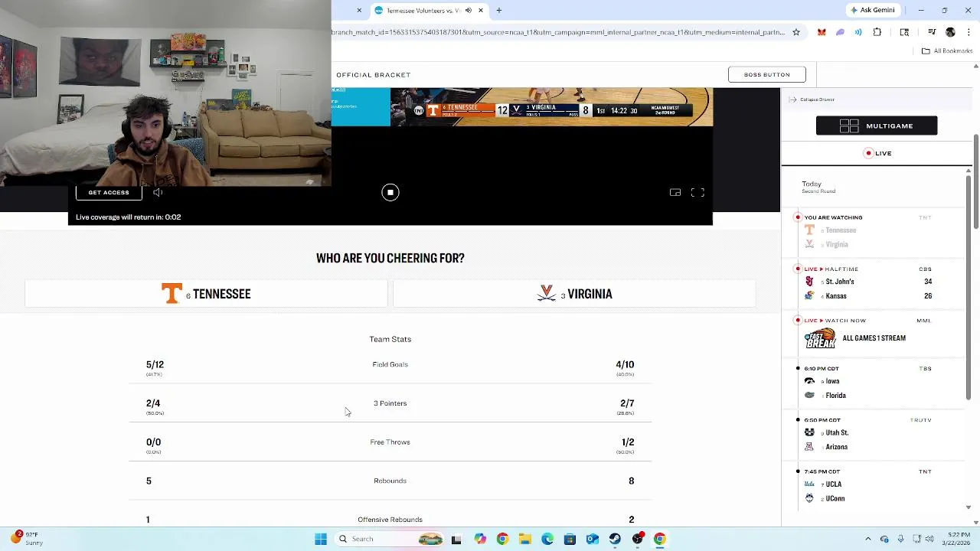Open Microsoft Store from the taskbar
980x551 pixels.
coord(570,539)
